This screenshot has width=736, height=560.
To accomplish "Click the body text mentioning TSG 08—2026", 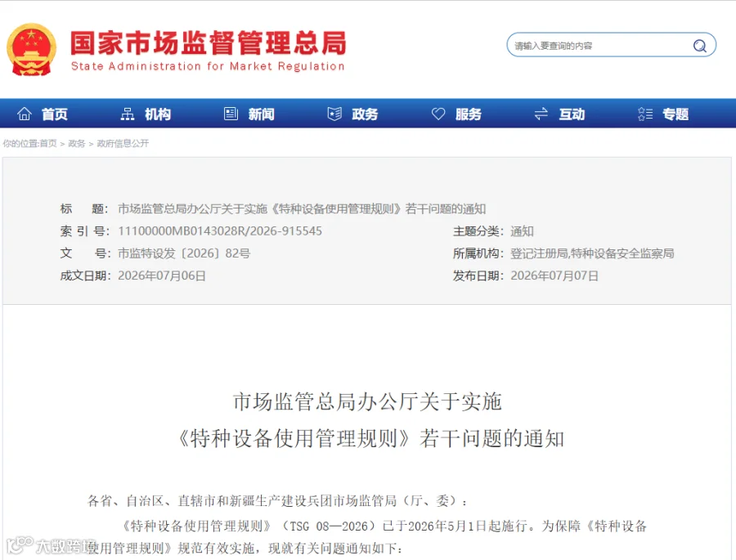I will [384, 526].
